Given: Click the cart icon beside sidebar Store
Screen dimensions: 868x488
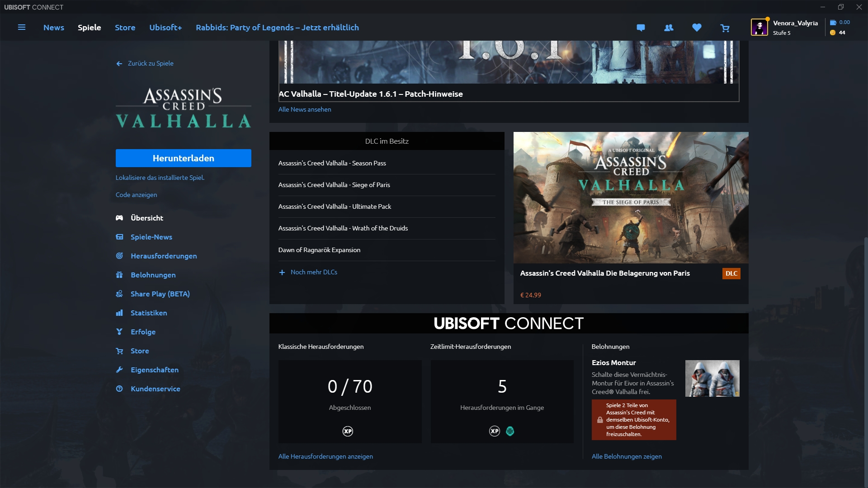Looking at the screenshot, I should click(119, 351).
